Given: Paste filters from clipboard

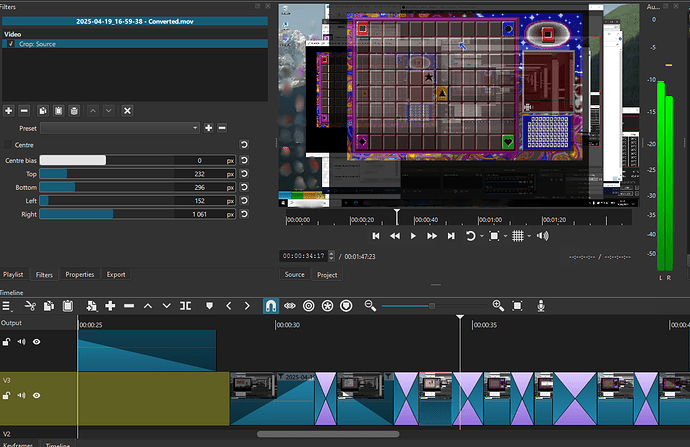Looking at the screenshot, I should point(59,111).
